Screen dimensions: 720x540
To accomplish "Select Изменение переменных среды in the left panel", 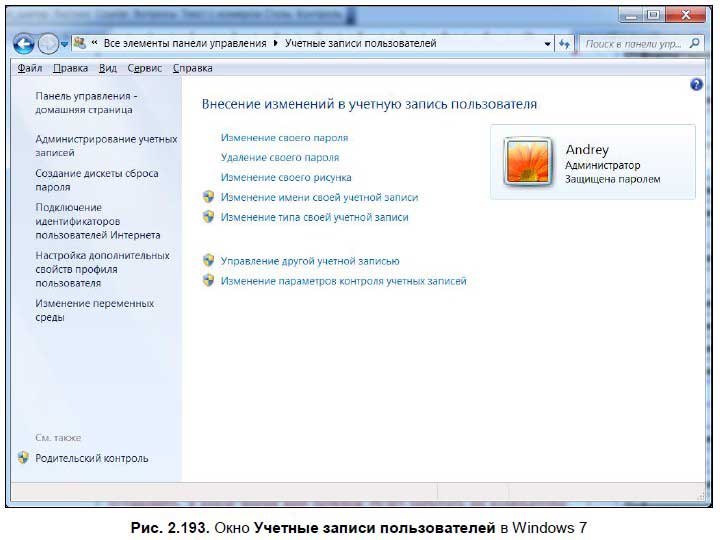I will pyautogui.click(x=94, y=310).
